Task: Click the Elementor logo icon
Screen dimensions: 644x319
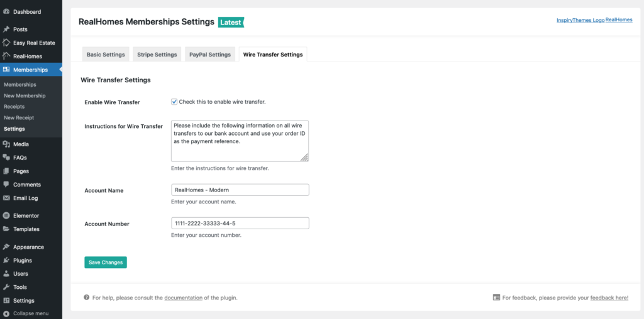Action: (6, 215)
